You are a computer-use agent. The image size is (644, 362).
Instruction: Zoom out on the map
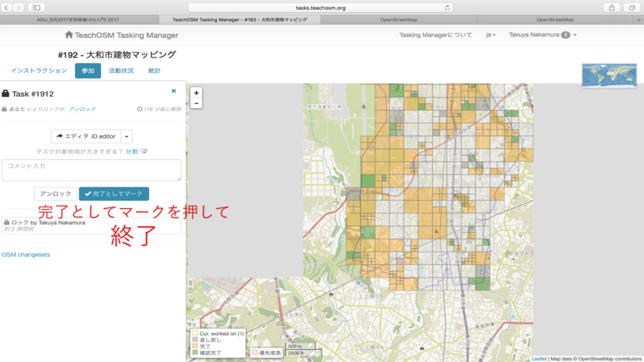coord(197,103)
